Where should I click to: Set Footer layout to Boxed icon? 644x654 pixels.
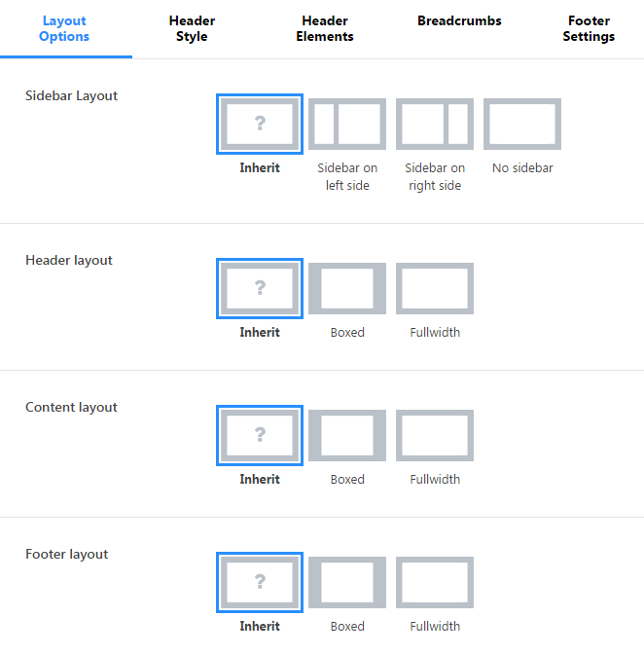(x=347, y=582)
